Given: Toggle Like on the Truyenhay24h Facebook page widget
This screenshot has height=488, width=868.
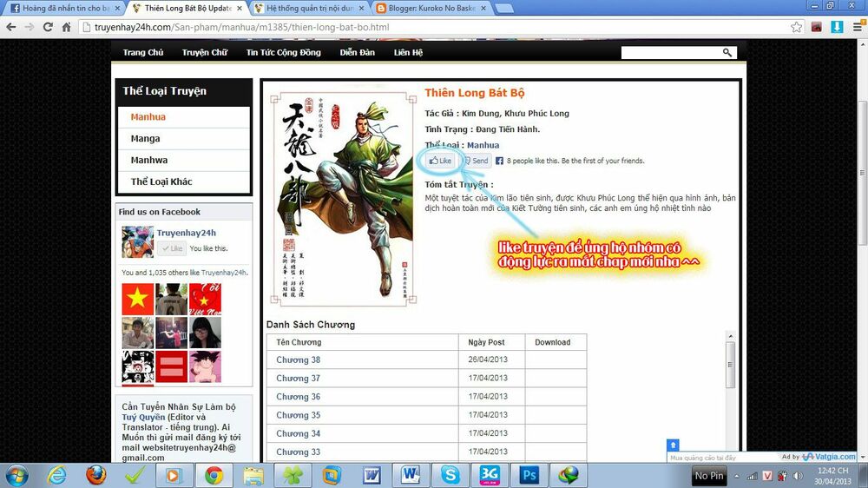Looking at the screenshot, I should click(x=172, y=248).
